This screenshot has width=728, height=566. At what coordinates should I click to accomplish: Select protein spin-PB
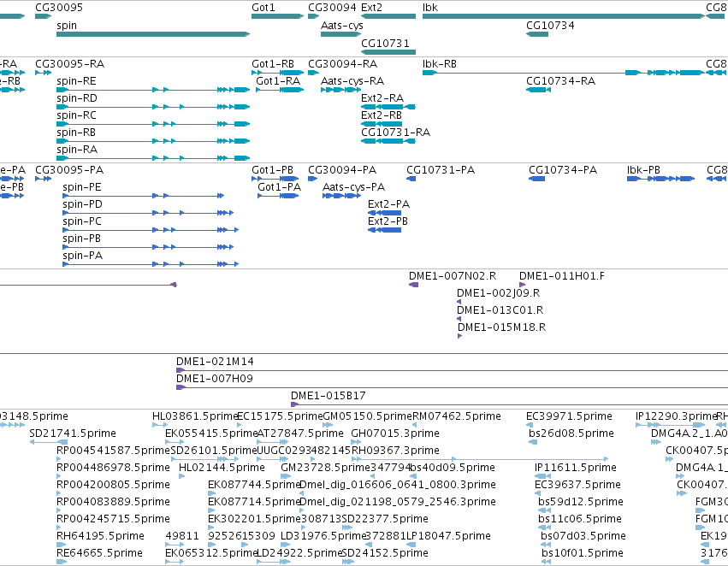pos(82,239)
